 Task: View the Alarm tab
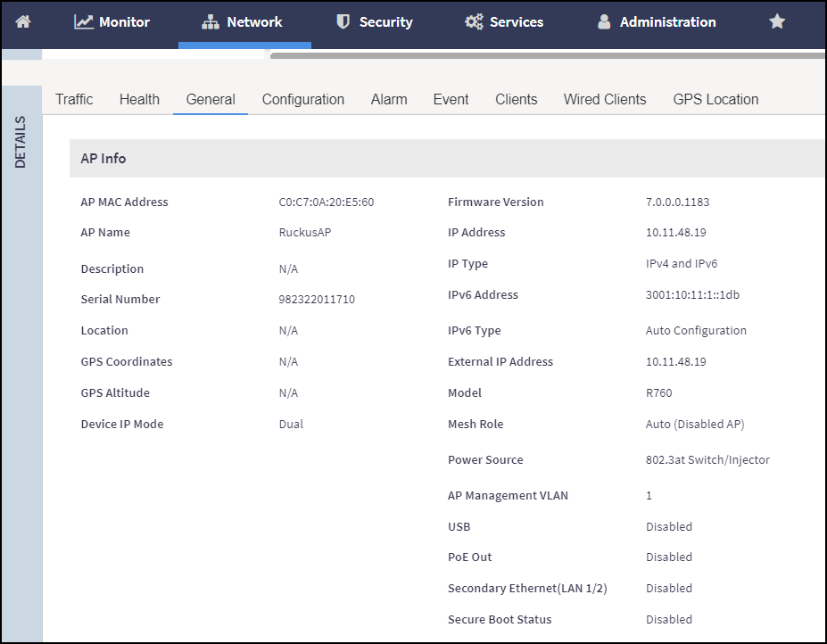click(389, 99)
